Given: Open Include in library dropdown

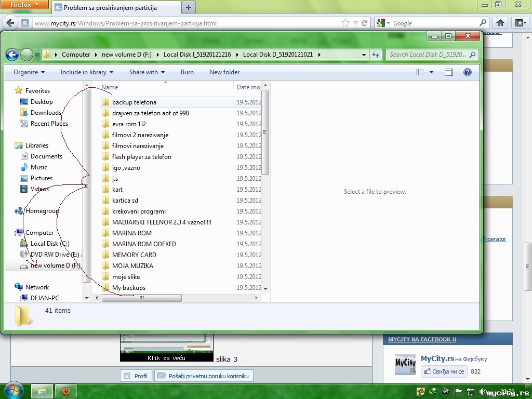Looking at the screenshot, I should click(x=87, y=72).
